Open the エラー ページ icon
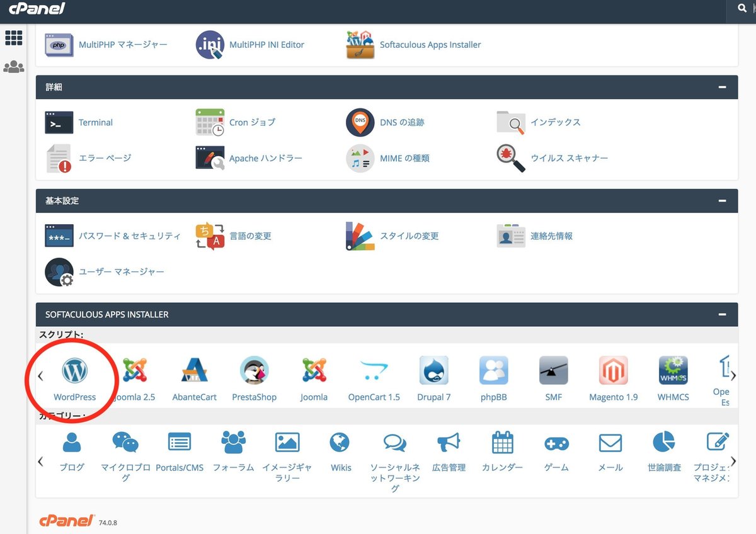Screen dimensions: 756x534 click(x=59, y=158)
